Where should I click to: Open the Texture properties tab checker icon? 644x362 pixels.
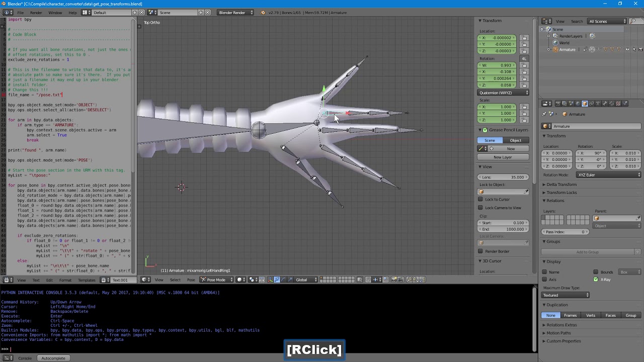[x=618, y=104]
